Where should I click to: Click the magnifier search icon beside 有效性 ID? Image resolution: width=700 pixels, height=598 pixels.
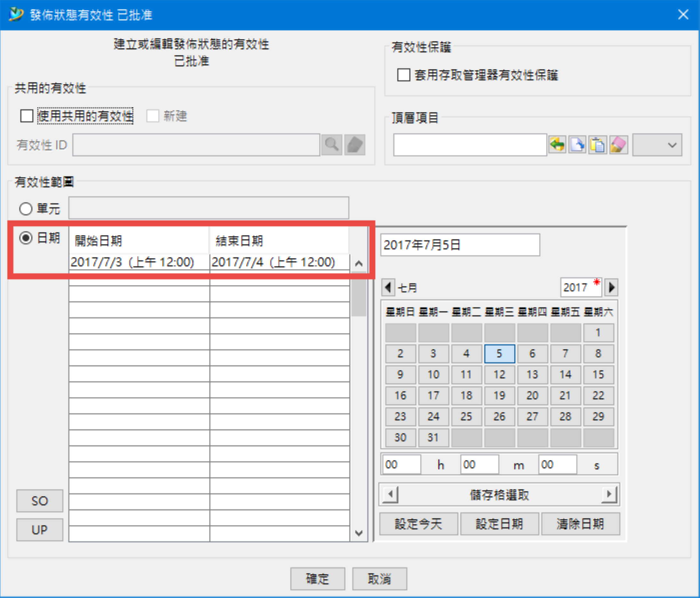coord(332,145)
